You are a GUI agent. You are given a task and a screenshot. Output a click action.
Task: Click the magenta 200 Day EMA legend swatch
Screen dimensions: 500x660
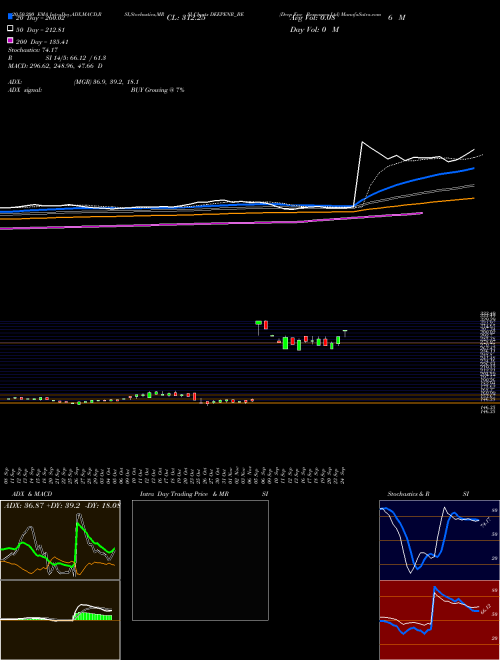coord(11,40)
